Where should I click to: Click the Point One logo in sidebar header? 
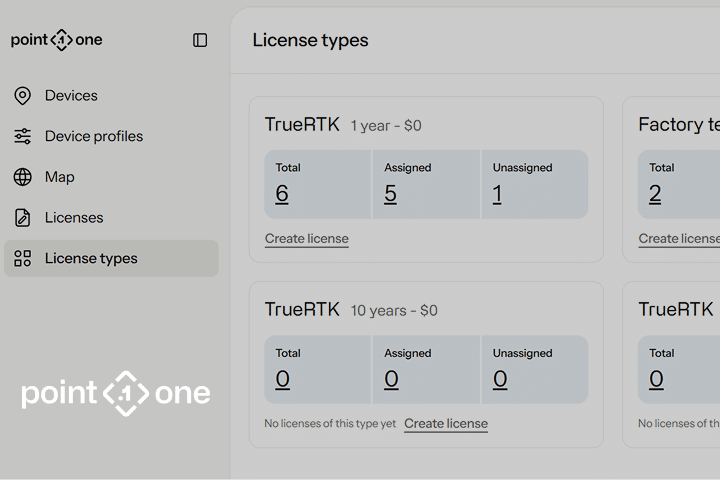click(56, 40)
